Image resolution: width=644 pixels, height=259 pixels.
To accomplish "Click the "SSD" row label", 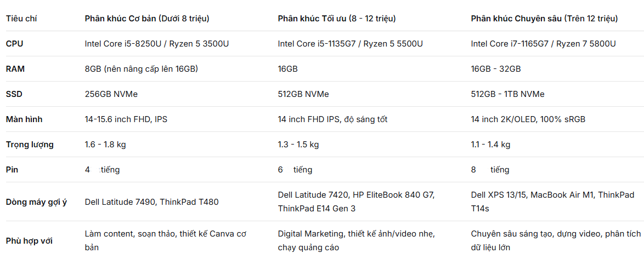I will (x=15, y=94).
